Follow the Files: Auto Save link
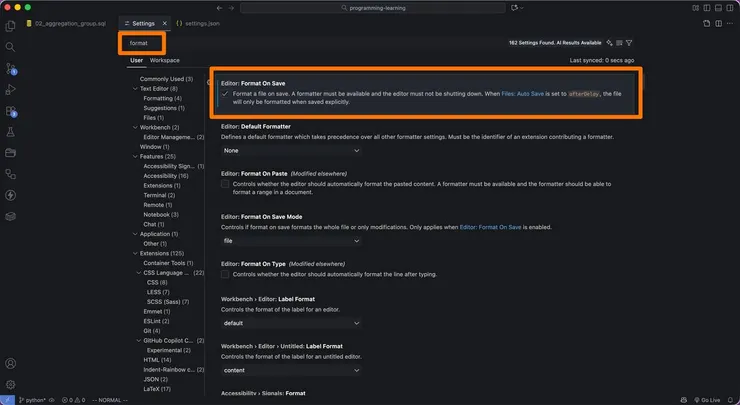 tap(522, 94)
